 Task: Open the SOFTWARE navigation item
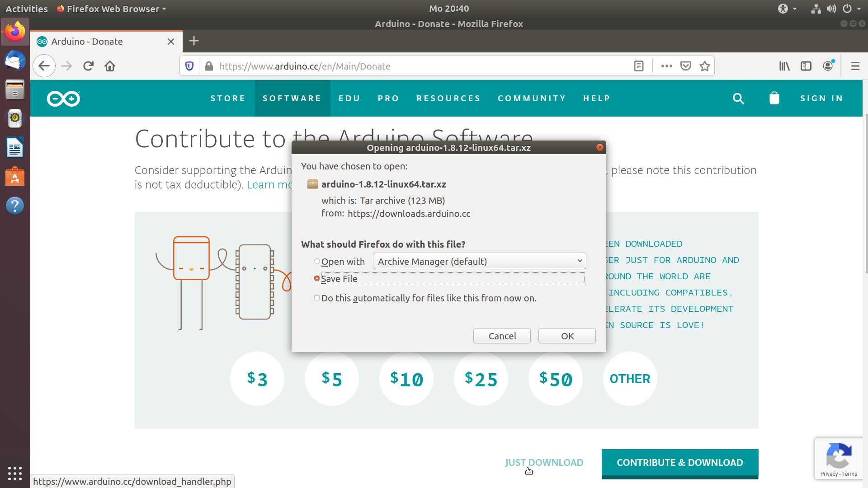pyautogui.click(x=292, y=99)
